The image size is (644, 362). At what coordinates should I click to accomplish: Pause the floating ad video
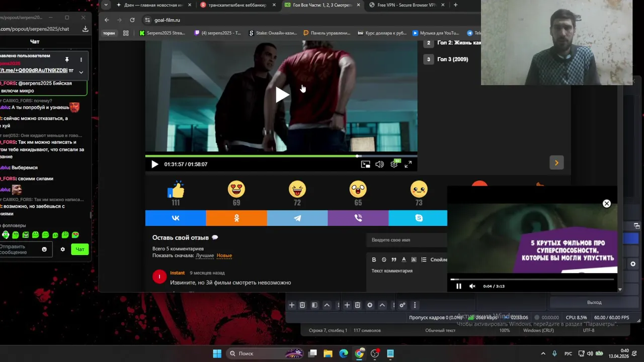point(458,286)
